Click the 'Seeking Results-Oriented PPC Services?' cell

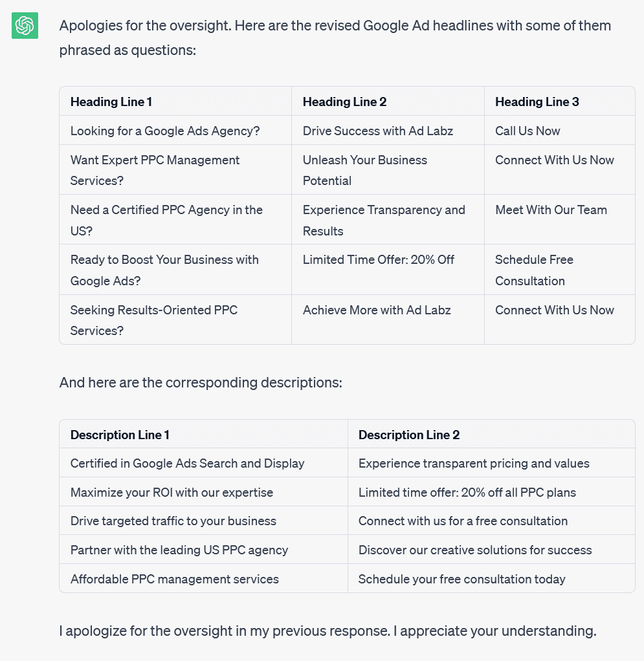pyautogui.click(x=154, y=320)
